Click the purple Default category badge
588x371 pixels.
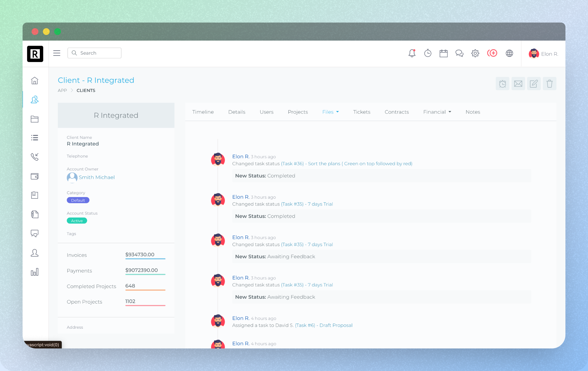(x=78, y=200)
